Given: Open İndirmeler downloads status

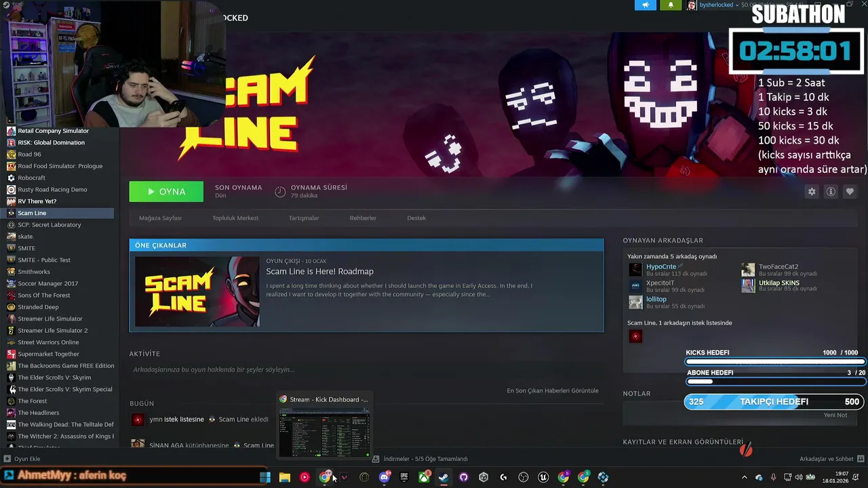Looking at the screenshot, I should [x=420, y=459].
